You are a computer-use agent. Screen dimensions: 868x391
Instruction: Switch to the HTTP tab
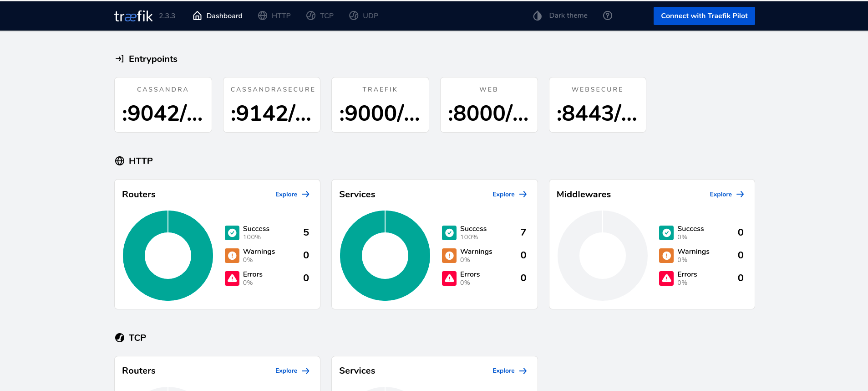point(274,15)
